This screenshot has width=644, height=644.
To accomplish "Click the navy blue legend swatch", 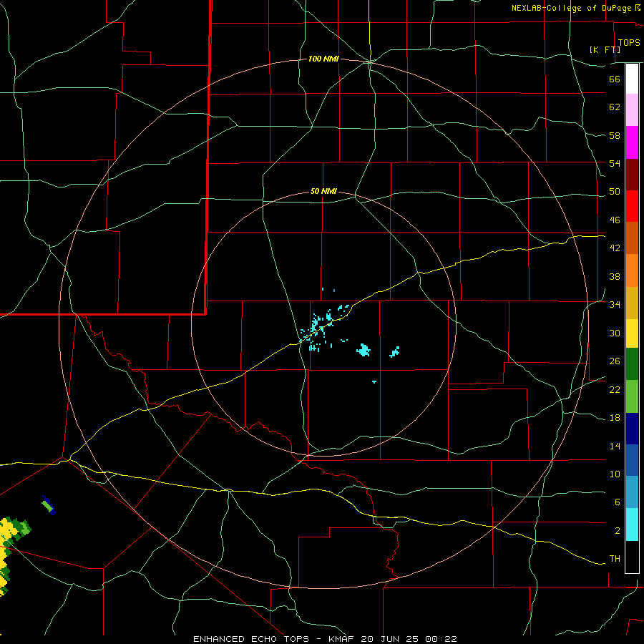I will (632, 429).
